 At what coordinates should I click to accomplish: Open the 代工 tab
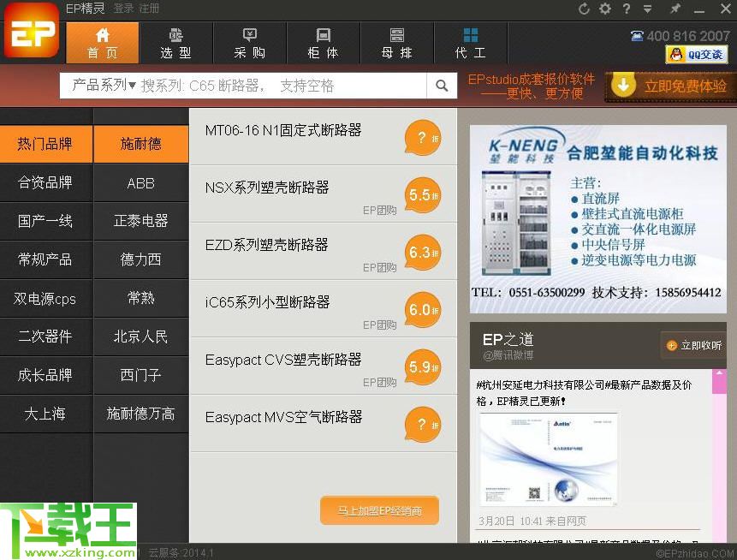pyautogui.click(x=471, y=43)
